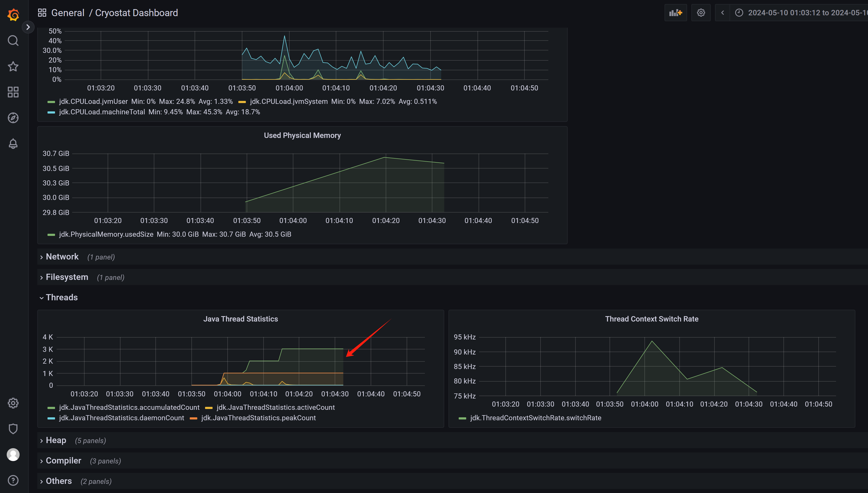This screenshot has height=493, width=868.
Task: Open the Dashboards grid icon in sidebar
Action: pyautogui.click(x=13, y=92)
